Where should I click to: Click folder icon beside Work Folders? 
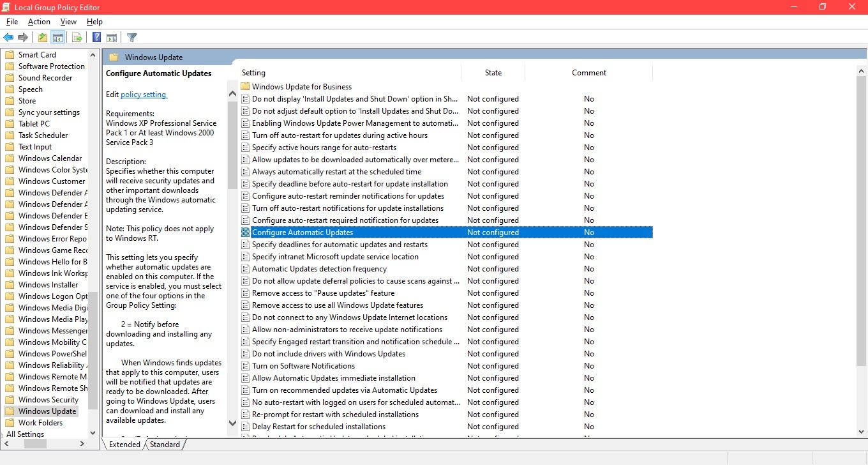10,423
